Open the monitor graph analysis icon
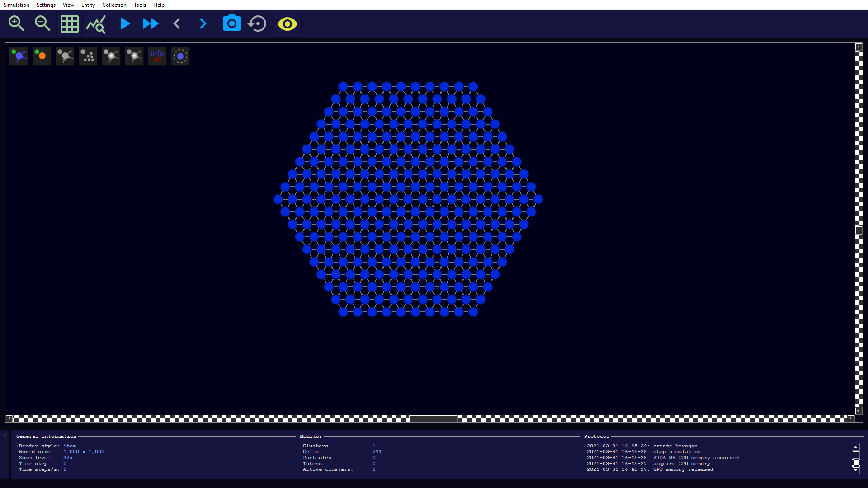The image size is (868, 488). [96, 24]
